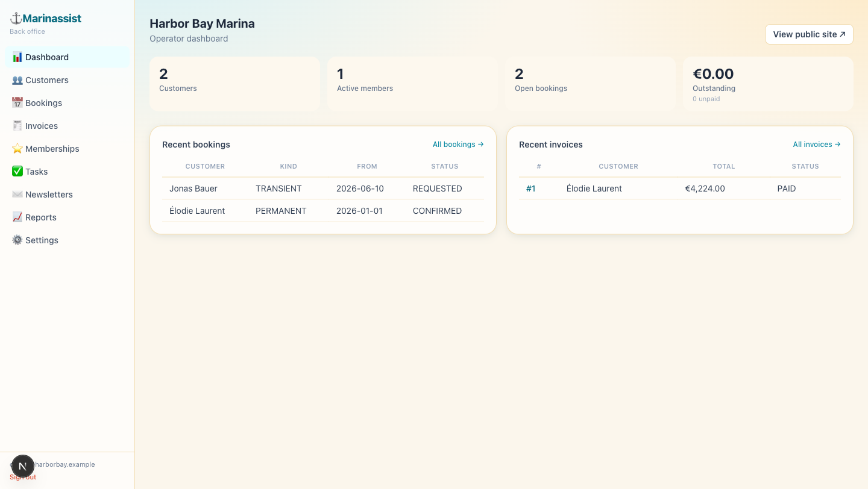This screenshot has height=489, width=868.
Task: Go to Reports sidebar label
Action: [41, 217]
